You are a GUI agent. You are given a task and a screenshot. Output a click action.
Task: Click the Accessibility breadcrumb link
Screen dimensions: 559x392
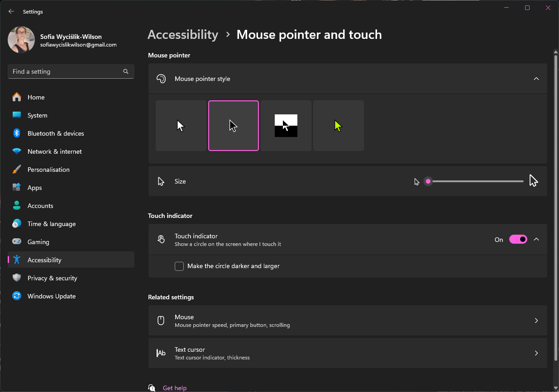[x=183, y=35]
